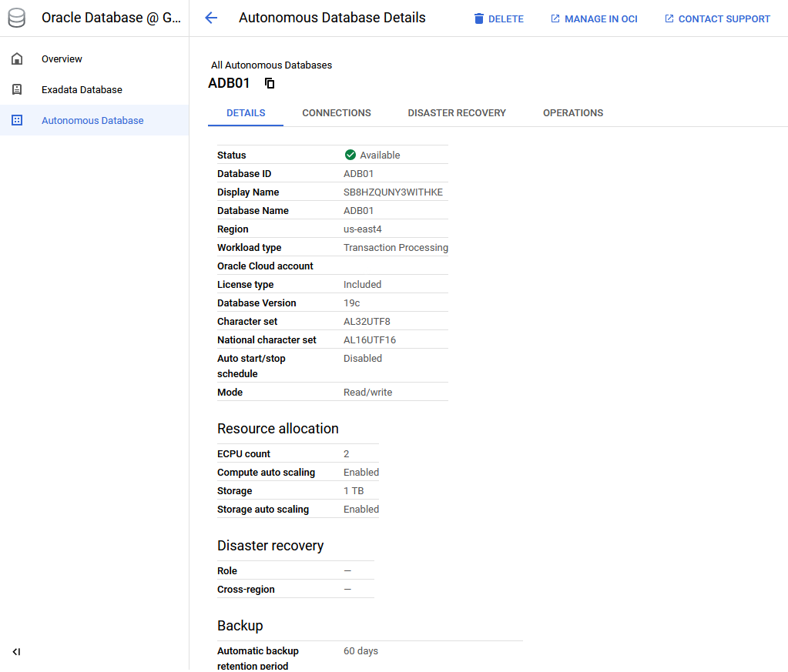Click the Autonomous Database grid icon
Screen dimensions: 788x672
(17, 120)
